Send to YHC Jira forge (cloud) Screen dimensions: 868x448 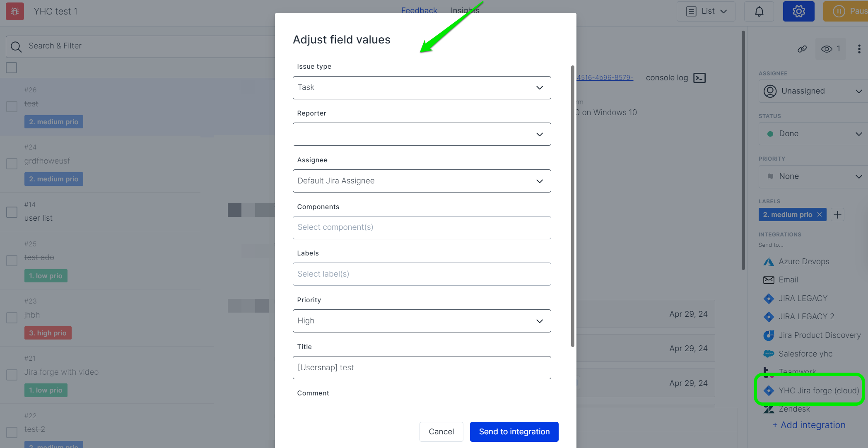click(x=818, y=390)
